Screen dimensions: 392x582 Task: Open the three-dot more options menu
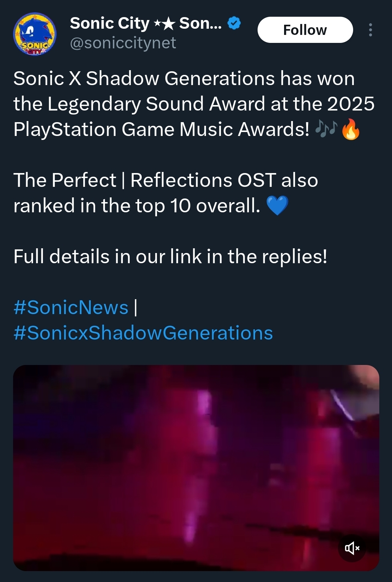tap(370, 30)
